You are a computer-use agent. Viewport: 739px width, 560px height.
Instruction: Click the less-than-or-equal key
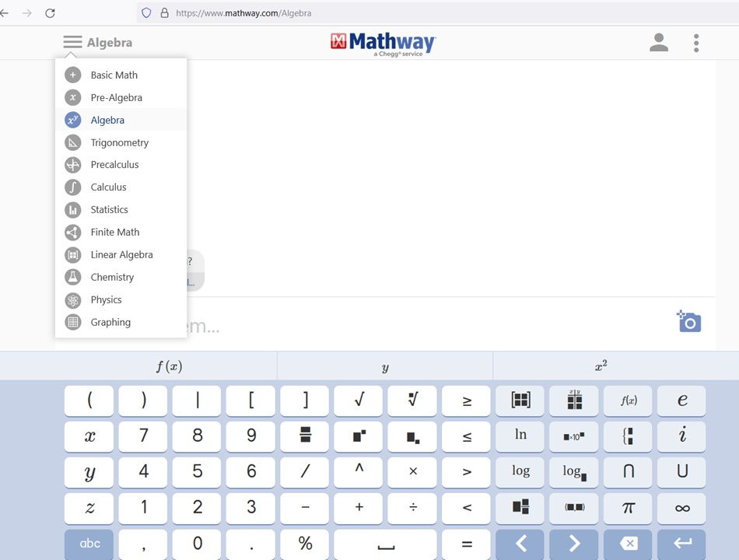(466, 436)
